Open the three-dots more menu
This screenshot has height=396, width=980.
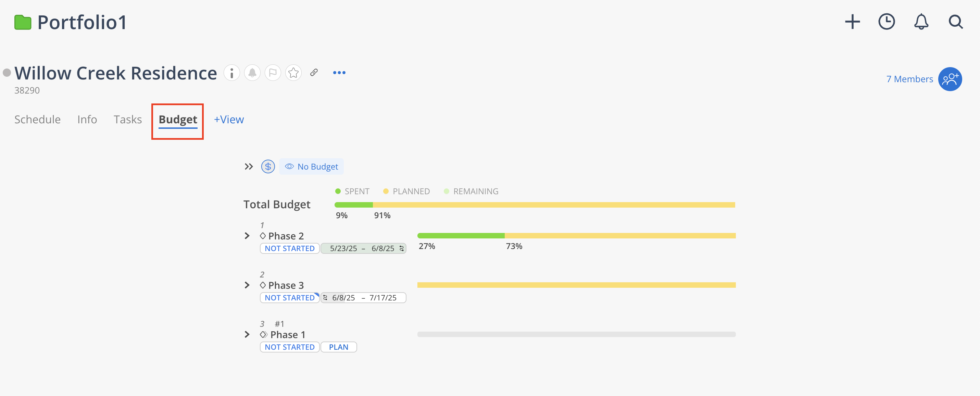tap(339, 72)
